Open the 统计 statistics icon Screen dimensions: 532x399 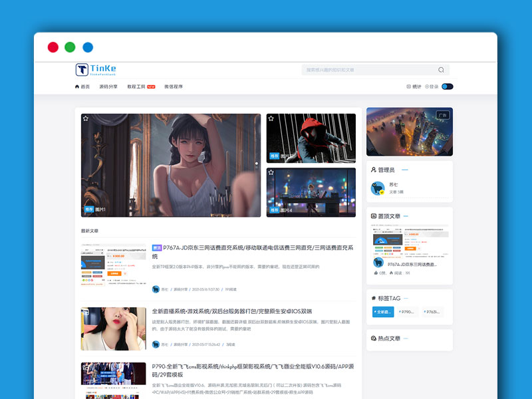pyautogui.click(x=408, y=87)
